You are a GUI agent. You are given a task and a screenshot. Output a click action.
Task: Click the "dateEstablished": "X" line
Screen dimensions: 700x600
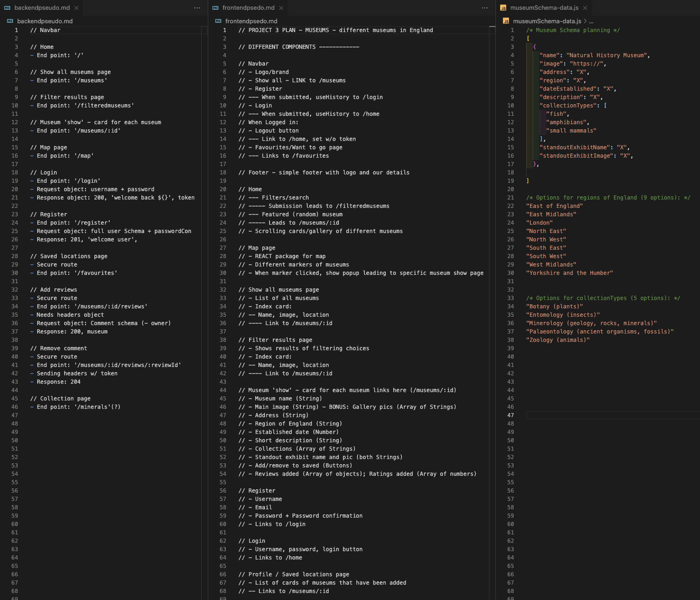point(578,89)
